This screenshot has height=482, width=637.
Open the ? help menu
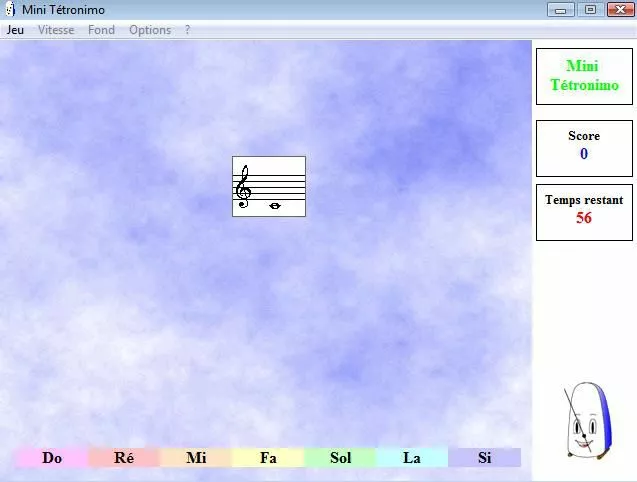point(187,30)
